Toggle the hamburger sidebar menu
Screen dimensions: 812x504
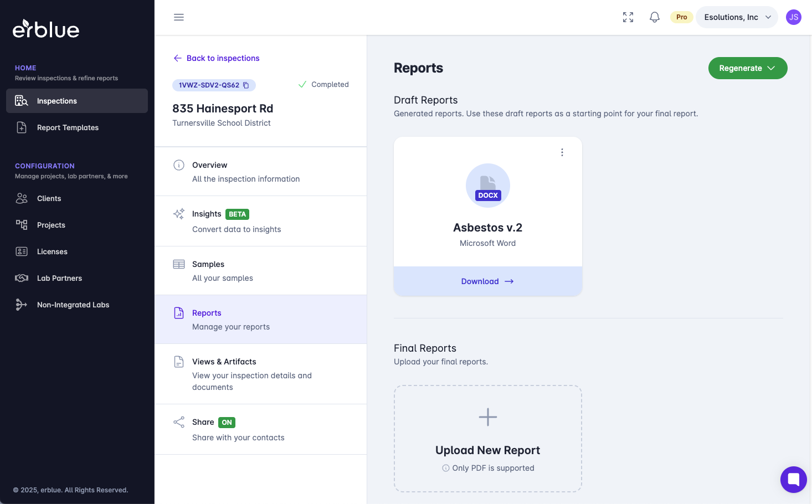[x=179, y=17]
